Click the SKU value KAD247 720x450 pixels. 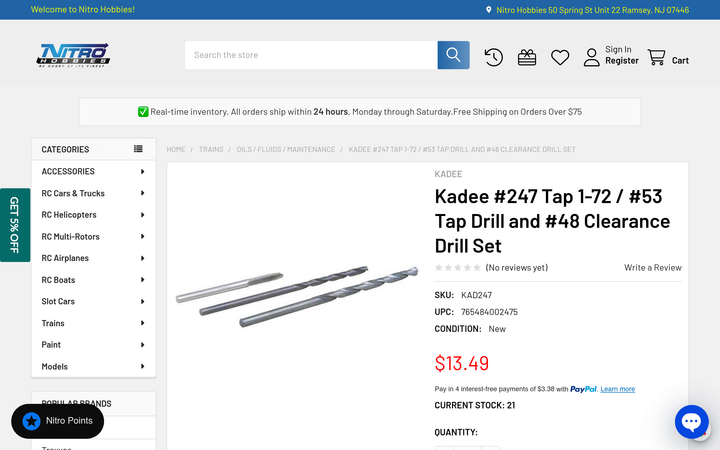coord(476,295)
